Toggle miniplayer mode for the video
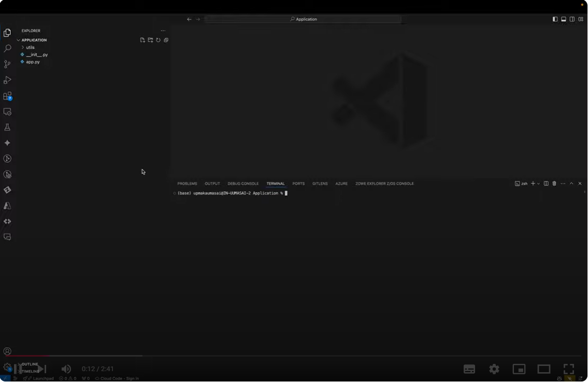Viewport: 588px width, 382px height. (x=519, y=369)
